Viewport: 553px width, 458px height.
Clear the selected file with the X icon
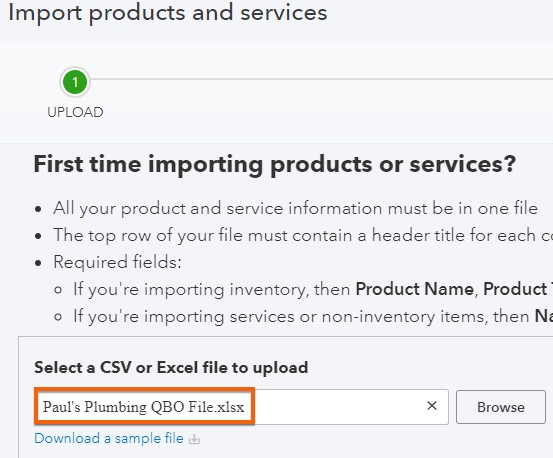pos(432,406)
